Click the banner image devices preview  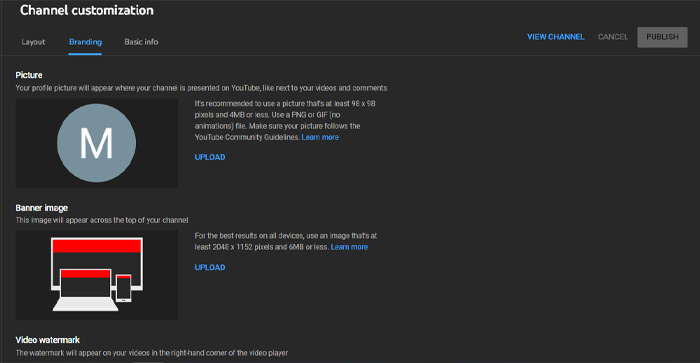[x=96, y=275]
